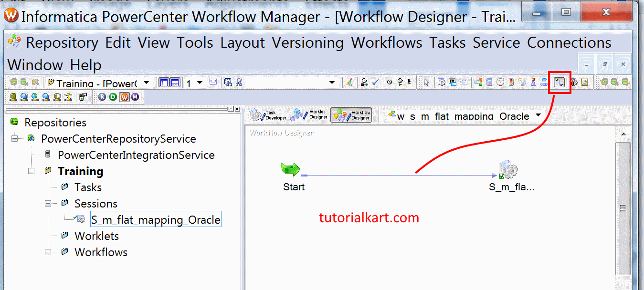This screenshot has width=644, height=290.
Task: Toggle the Navigator panel visibility
Action: [164, 82]
